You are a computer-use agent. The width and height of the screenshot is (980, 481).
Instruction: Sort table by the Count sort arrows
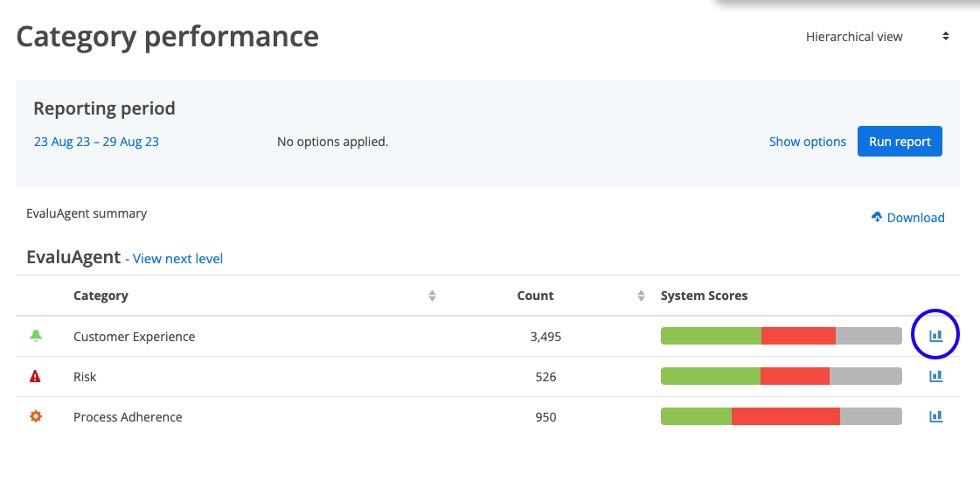(641, 296)
